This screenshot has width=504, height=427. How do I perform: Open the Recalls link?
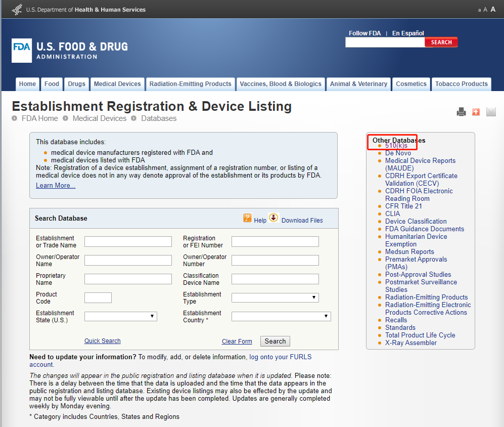[x=396, y=320]
